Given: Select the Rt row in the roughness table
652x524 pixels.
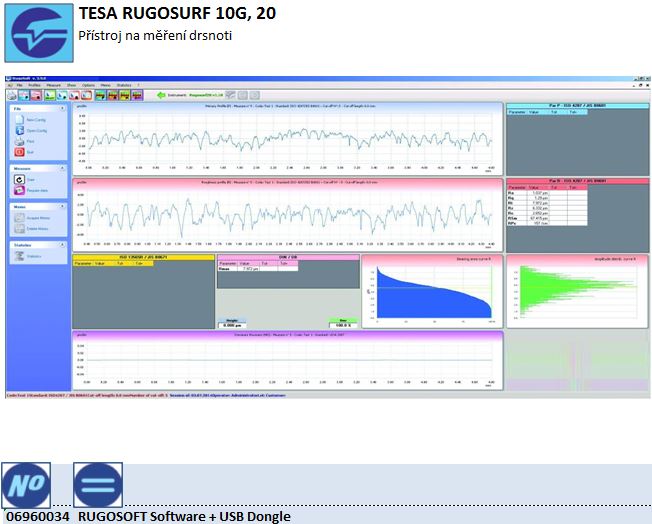Looking at the screenshot, I should pos(547,203).
